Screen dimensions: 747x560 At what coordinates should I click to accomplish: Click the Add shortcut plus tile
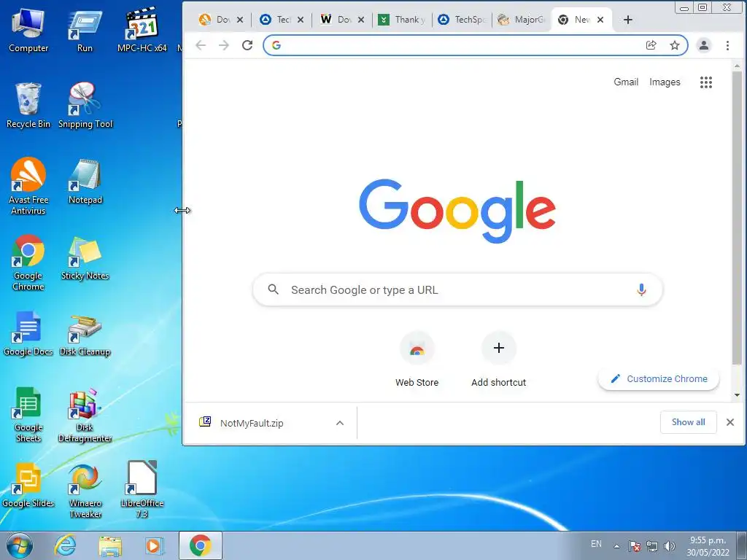click(499, 359)
